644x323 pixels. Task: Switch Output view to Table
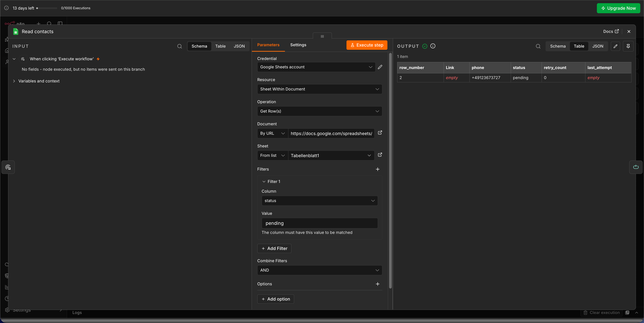point(579,46)
